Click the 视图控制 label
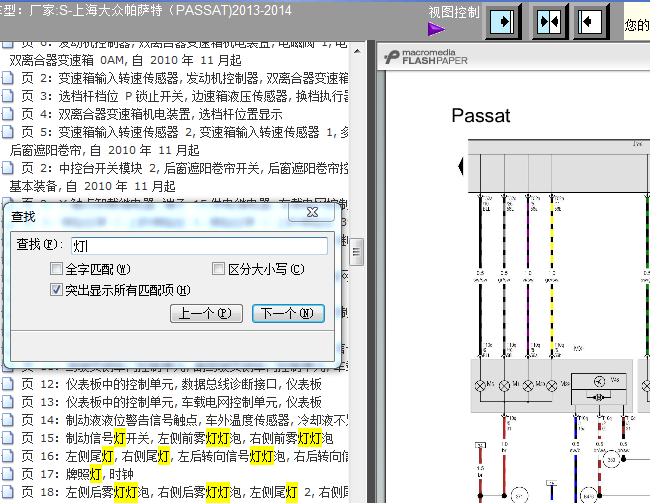Screen dimensions: 650x503 pos(454,12)
